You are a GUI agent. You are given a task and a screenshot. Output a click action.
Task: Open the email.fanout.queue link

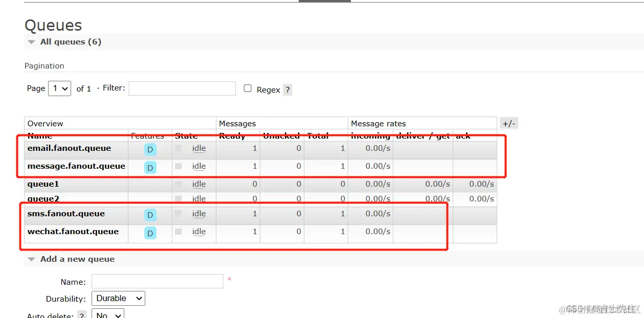click(x=70, y=148)
